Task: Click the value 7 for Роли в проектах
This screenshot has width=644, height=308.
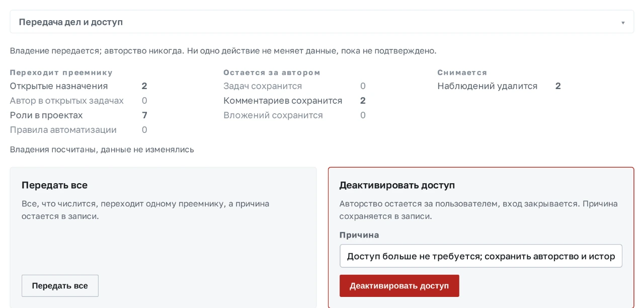Action: click(x=144, y=115)
